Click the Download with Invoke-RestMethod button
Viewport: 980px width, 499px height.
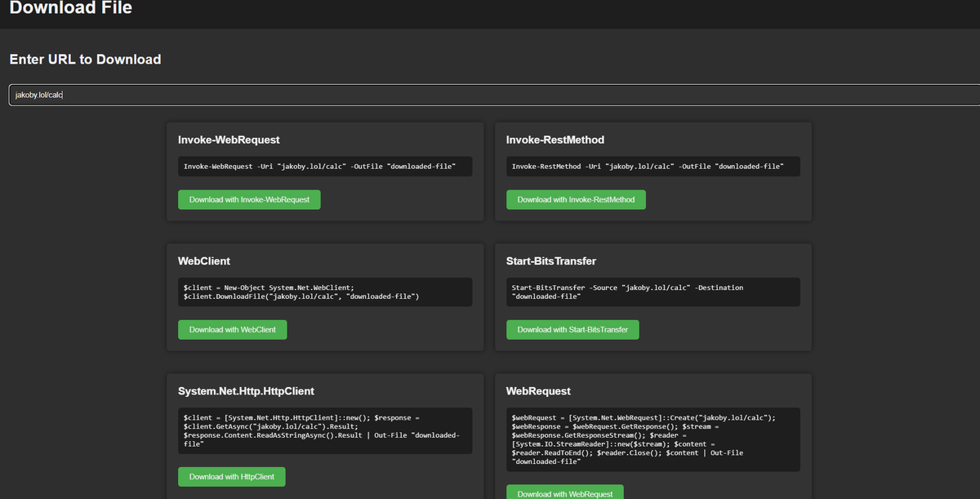click(576, 199)
